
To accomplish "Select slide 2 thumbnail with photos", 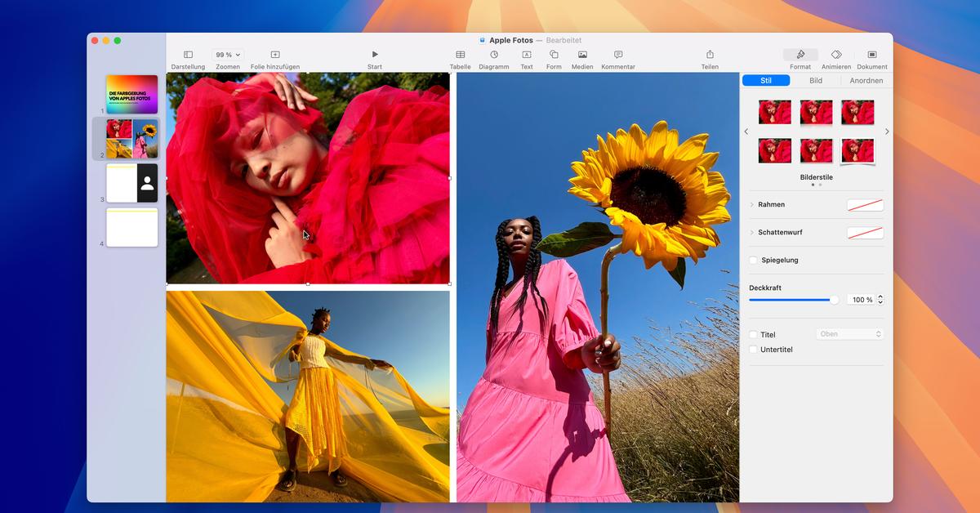I will 131,139.
